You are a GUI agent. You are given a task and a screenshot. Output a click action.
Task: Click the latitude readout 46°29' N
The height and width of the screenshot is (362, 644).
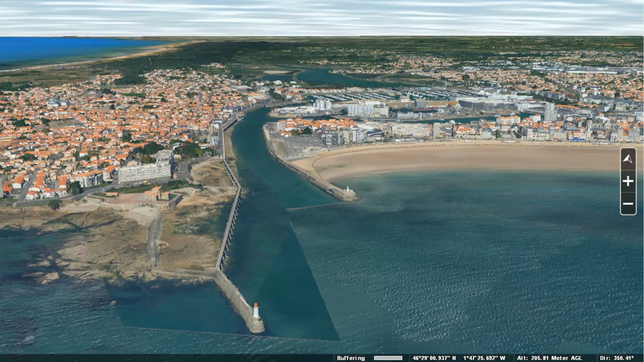click(x=434, y=358)
